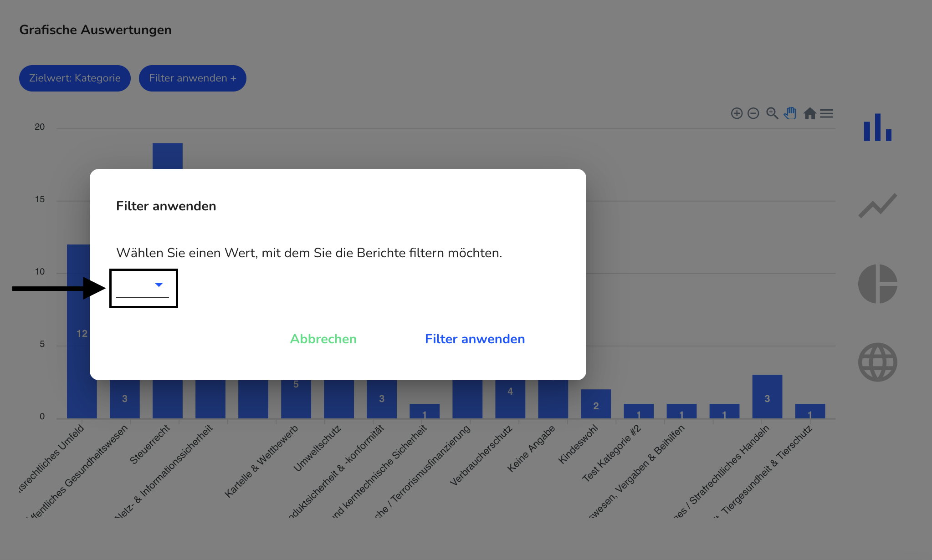Image resolution: width=932 pixels, height=560 pixels.
Task: Click the Verbraucherschutz axis label
Action: [x=481, y=455]
